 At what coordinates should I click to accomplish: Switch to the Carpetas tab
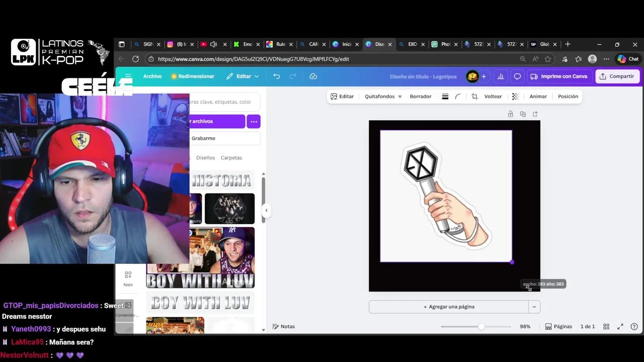coord(231,158)
